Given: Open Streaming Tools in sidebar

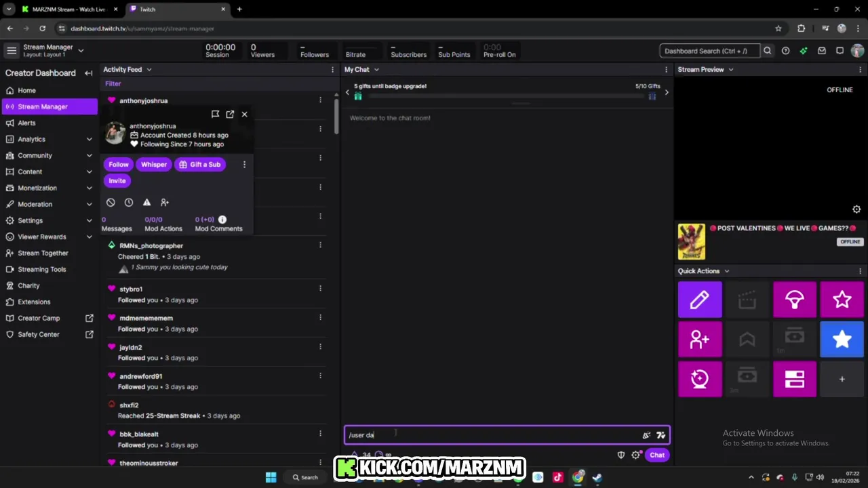Looking at the screenshot, I should click(x=49, y=269).
